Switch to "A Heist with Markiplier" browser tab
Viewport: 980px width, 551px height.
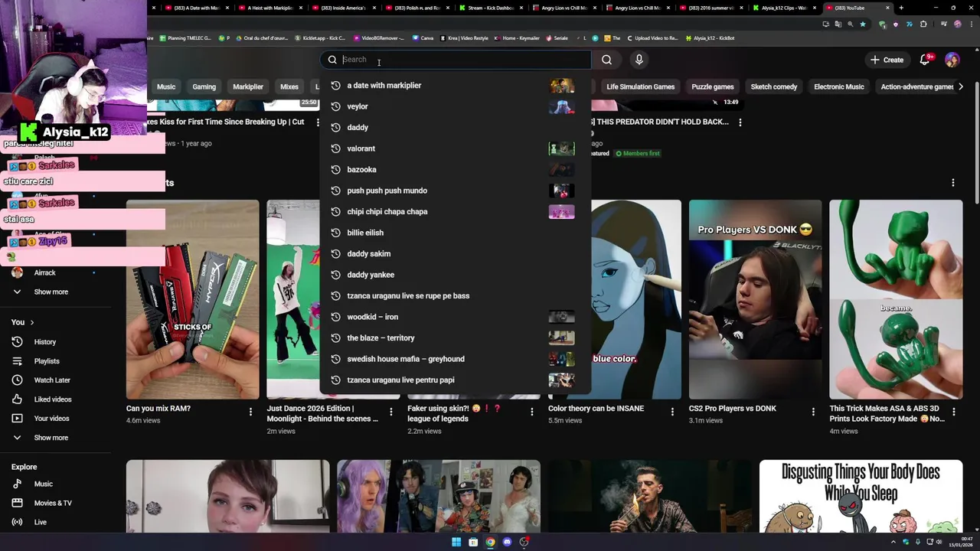point(269,8)
